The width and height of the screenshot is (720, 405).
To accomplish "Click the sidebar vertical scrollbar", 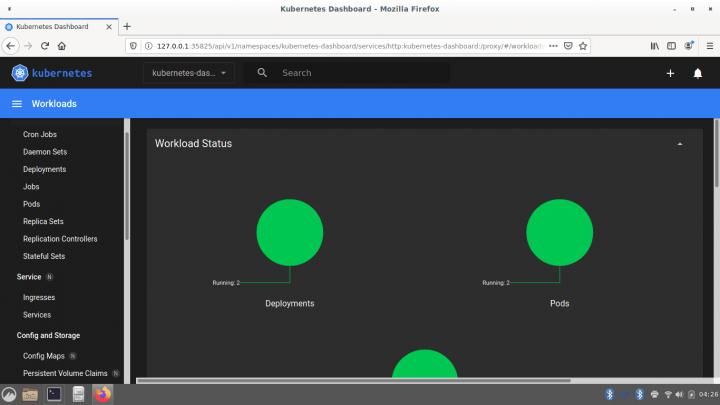I will pyautogui.click(x=127, y=186).
